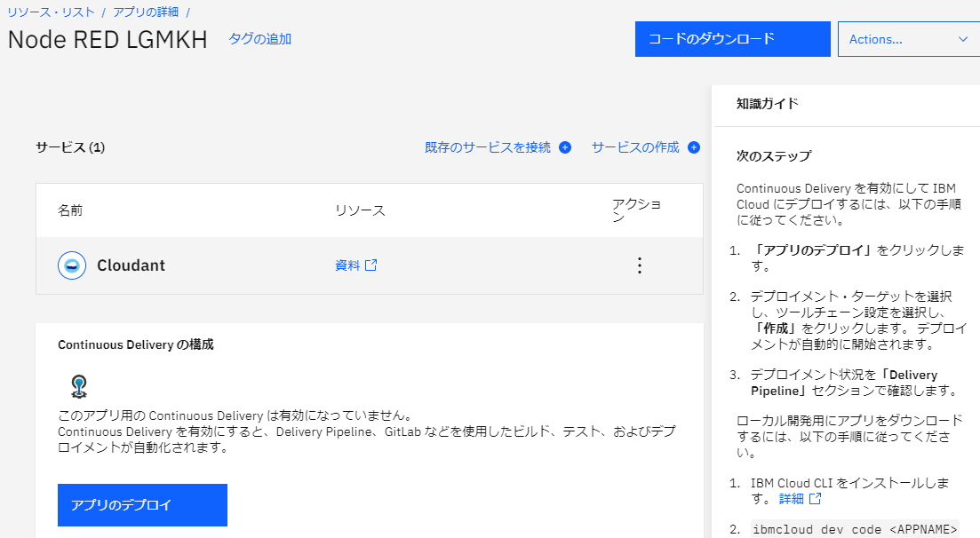Click the タグの追加 link
The height and width of the screenshot is (538, 980).
(260, 39)
